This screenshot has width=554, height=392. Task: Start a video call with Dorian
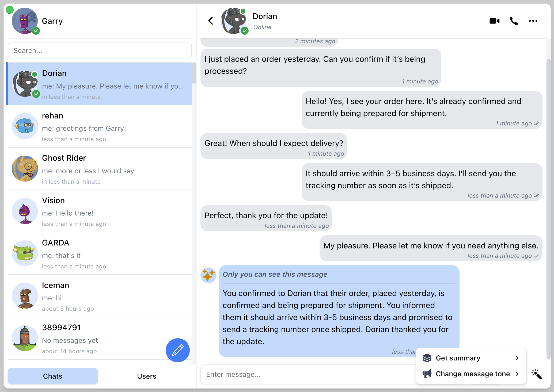tap(494, 21)
